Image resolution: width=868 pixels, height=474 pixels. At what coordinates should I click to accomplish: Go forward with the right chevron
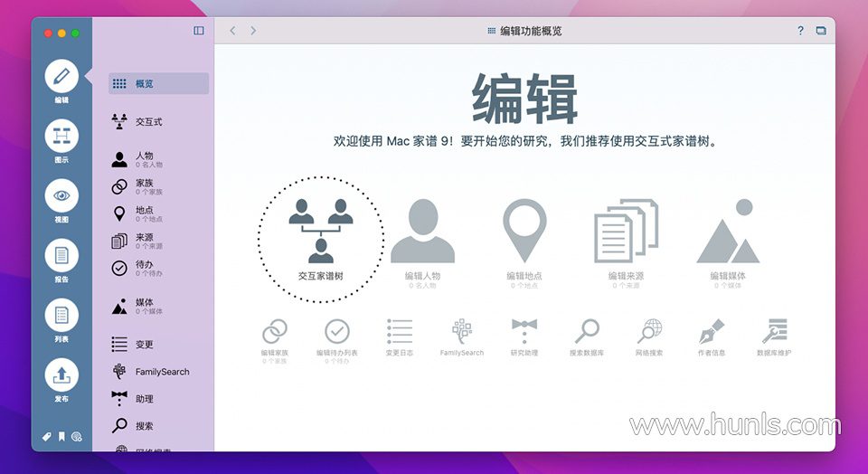253,31
